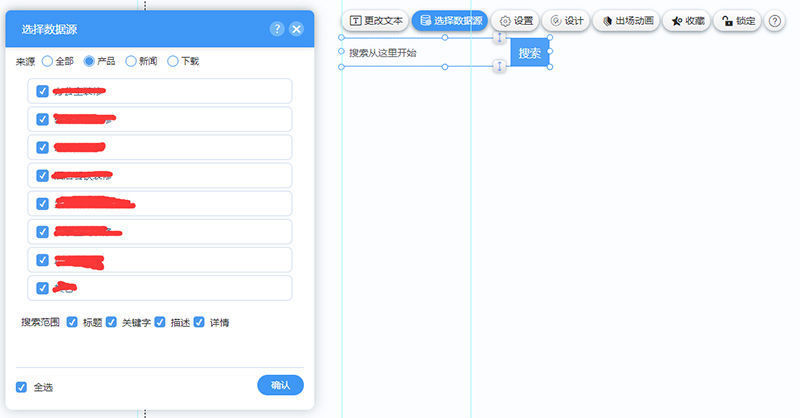Uncheck the 标题 search scope checkbox
Screen dimensions: 800x418
[x=72, y=322]
